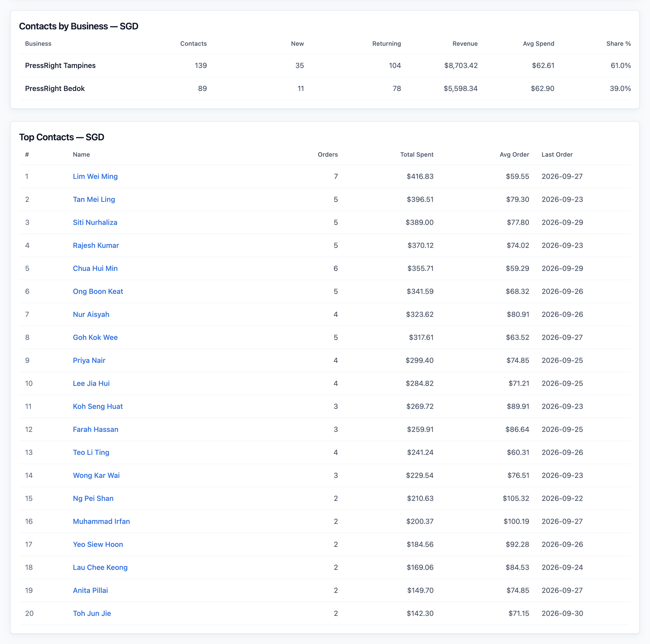Open Lau Chee Keong contact link
The width and height of the screenshot is (650, 644).
coord(100,567)
